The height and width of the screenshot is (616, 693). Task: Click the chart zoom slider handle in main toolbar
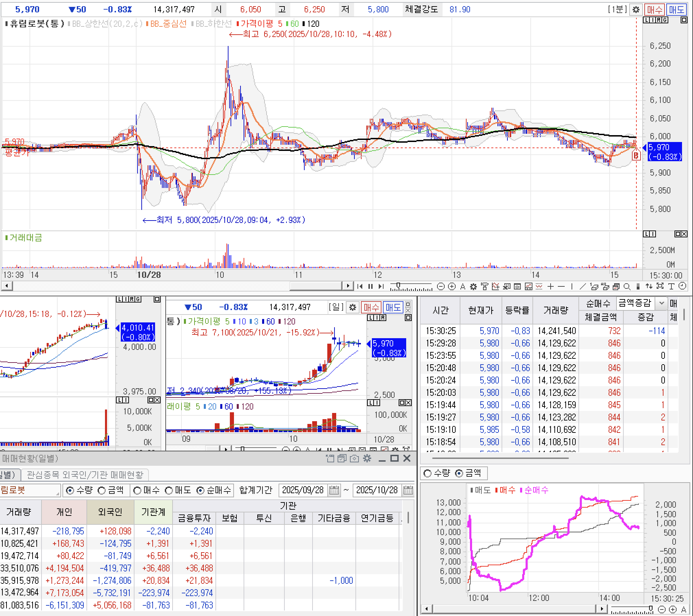(x=398, y=285)
